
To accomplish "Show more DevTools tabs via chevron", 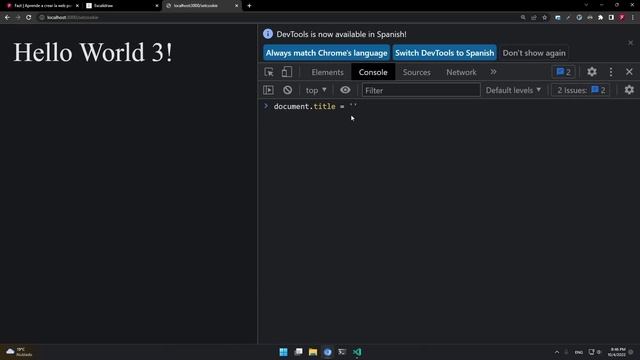I will tap(493, 72).
